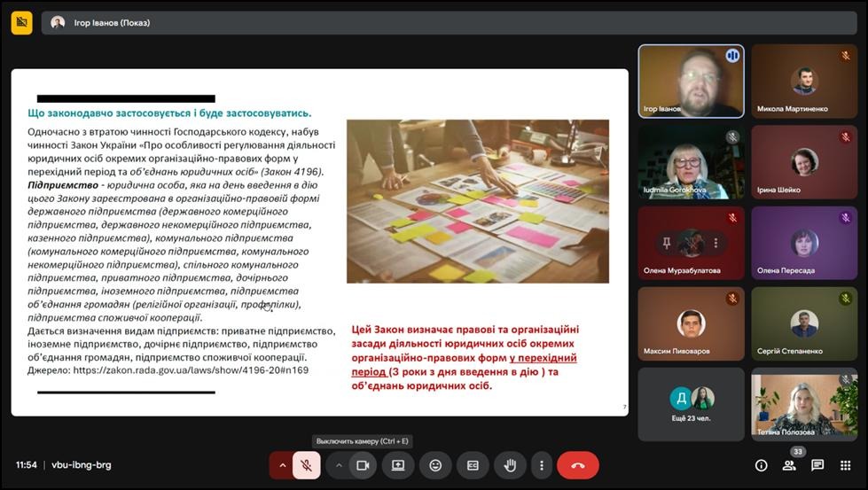Click the yellow presentation icon at top left
Viewport: 868px width, 490px height.
[x=21, y=22]
